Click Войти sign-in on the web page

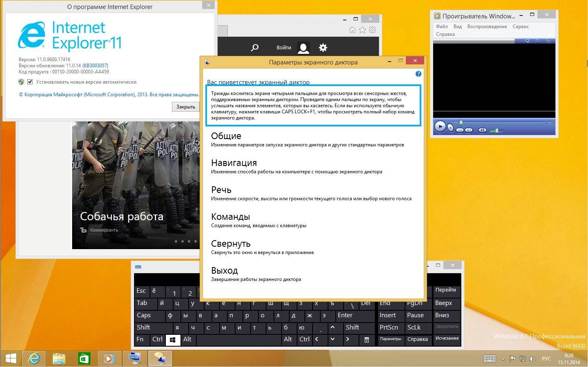284,48
